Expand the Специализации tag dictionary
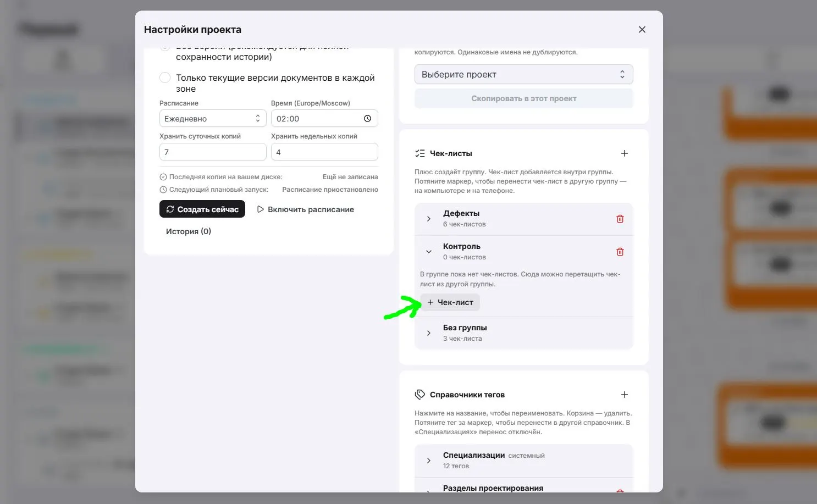This screenshot has width=817, height=504. pos(429,461)
